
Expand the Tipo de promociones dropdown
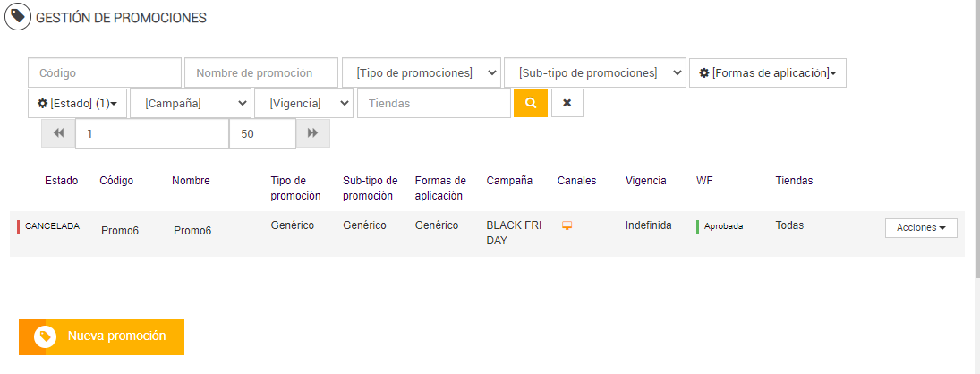(x=421, y=72)
